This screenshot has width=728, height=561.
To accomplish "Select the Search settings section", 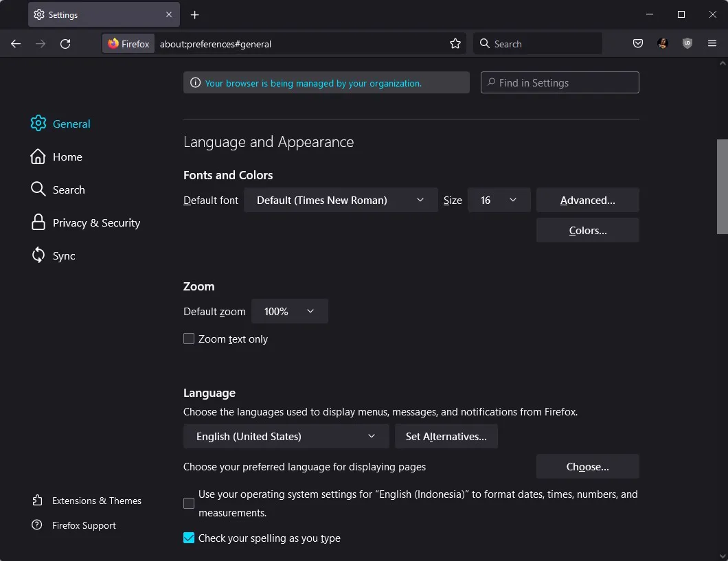I will click(68, 190).
